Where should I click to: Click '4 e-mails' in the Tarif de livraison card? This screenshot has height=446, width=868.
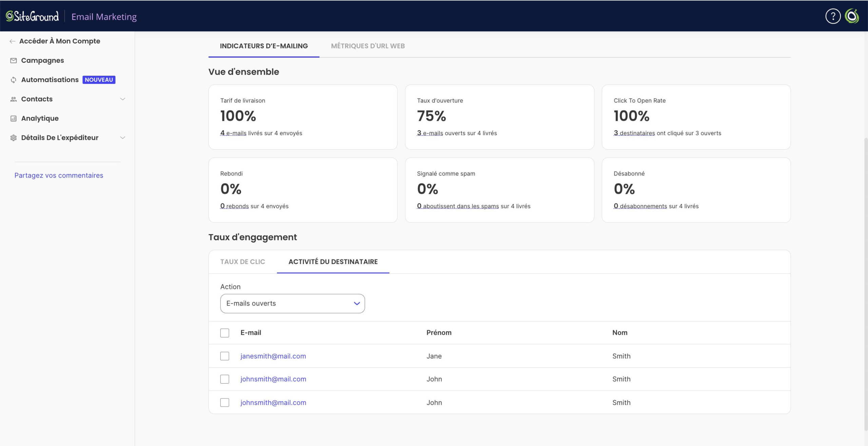[x=233, y=133]
